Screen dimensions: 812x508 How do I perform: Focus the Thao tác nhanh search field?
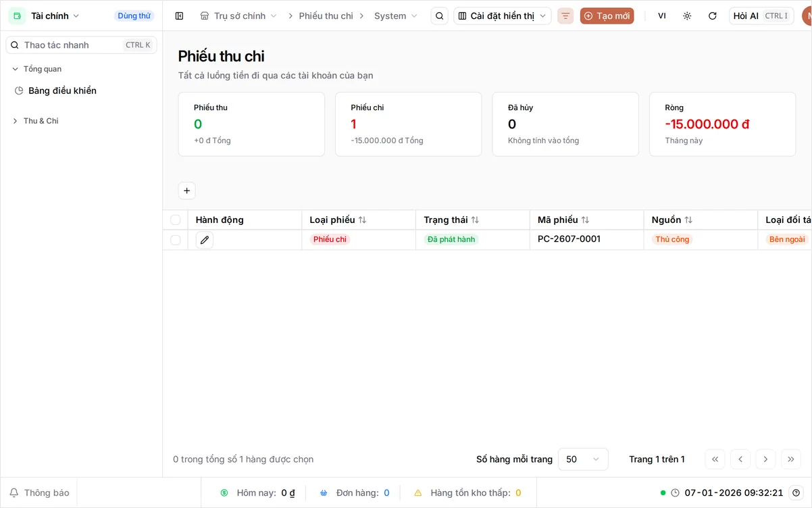tap(81, 45)
